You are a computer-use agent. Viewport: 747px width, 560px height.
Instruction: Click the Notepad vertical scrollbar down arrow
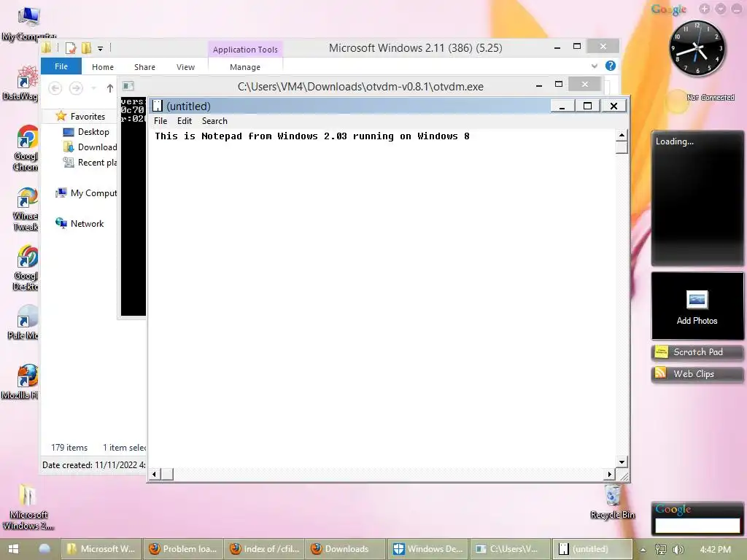coord(622,462)
